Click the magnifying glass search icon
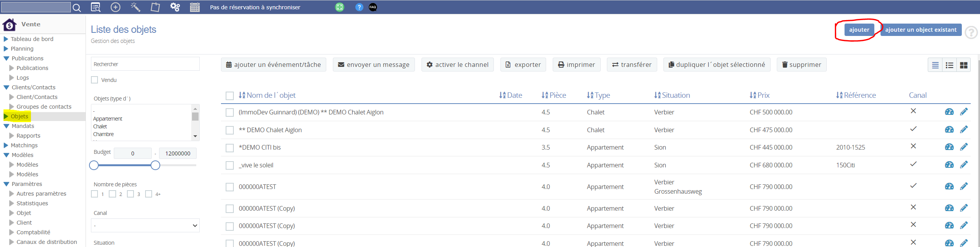Screen dimensions: 980x247 coord(77,8)
